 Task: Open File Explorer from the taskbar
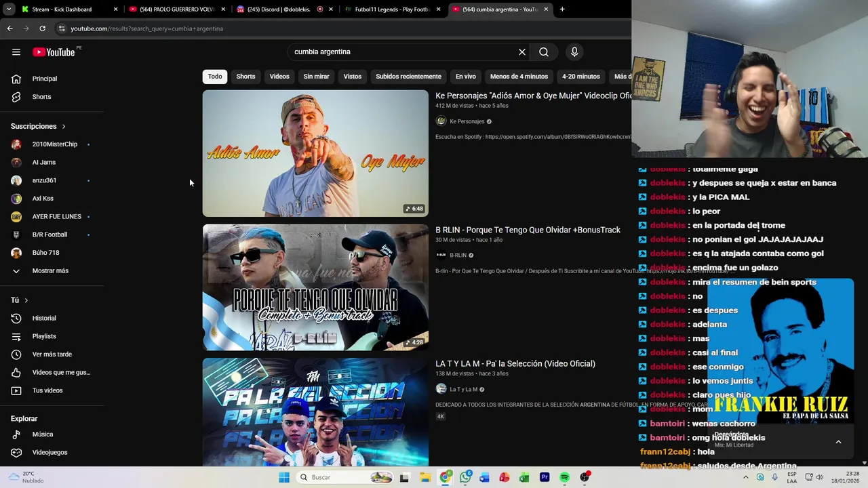click(x=425, y=477)
